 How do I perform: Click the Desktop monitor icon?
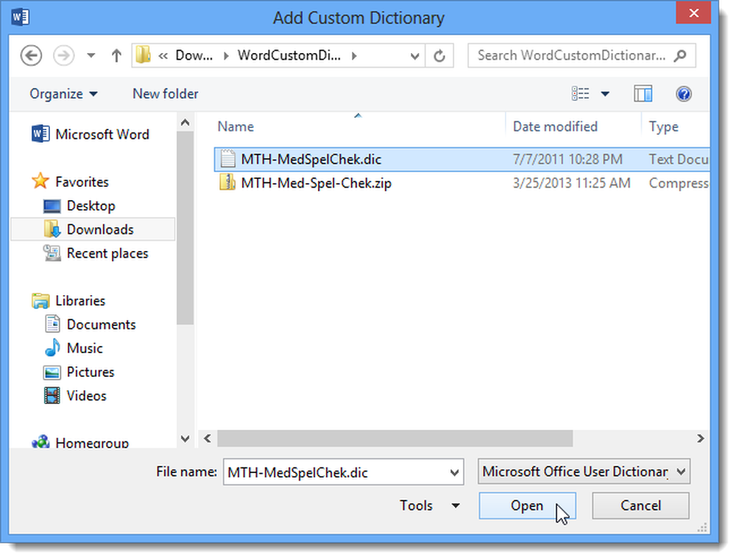tap(52, 206)
